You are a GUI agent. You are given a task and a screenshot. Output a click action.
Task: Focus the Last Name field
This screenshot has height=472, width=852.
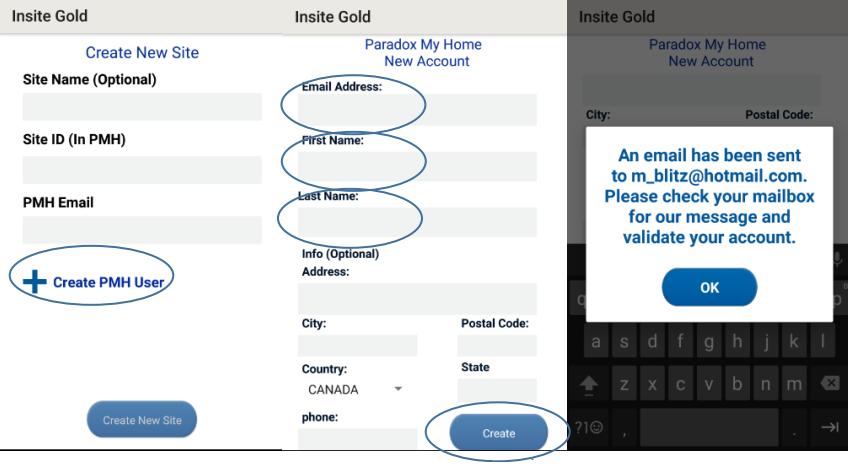[417, 222]
